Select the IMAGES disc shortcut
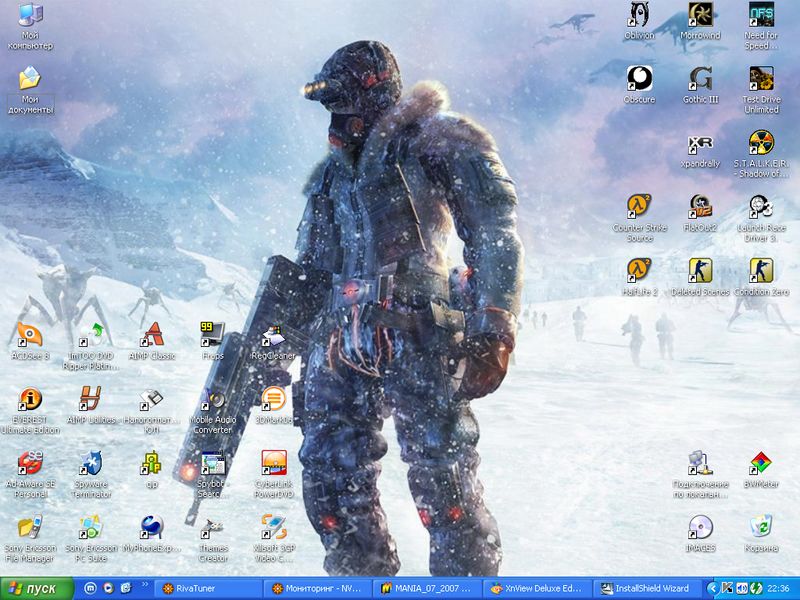This screenshot has height=600, width=800. (x=701, y=528)
